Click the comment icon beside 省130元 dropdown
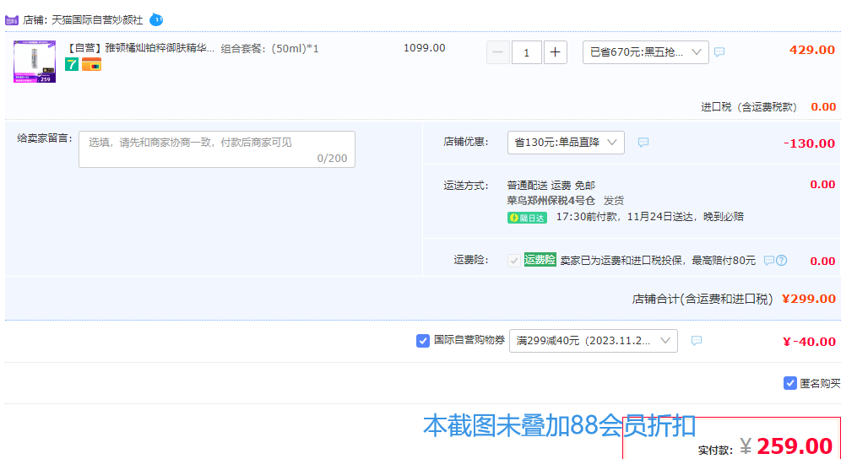Viewport: 868px width, 459px height. (x=643, y=142)
